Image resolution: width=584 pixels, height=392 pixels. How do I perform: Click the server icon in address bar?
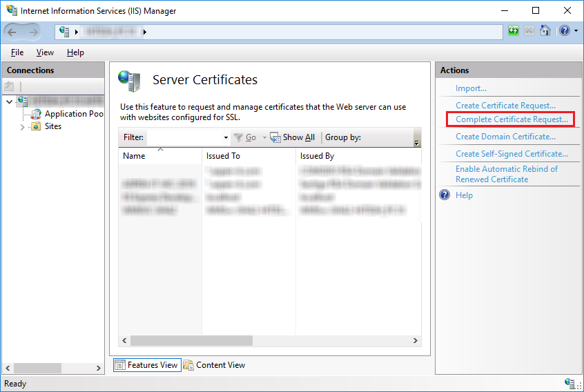point(64,32)
